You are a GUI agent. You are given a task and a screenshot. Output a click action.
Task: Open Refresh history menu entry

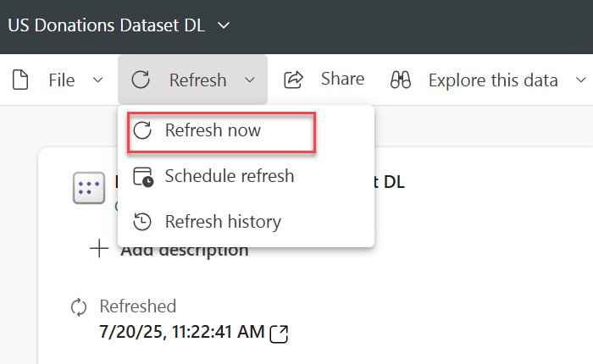pyautogui.click(x=222, y=222)
